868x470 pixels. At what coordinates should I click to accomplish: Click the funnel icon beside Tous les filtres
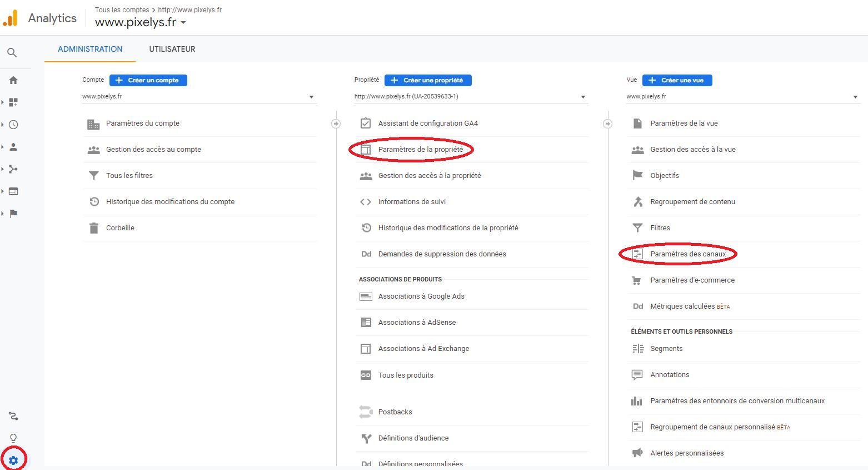94,176
